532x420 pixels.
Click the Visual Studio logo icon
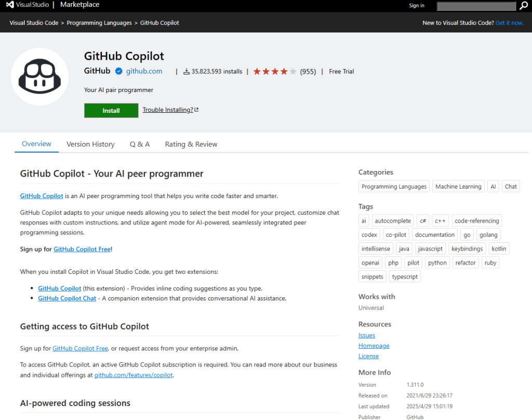(x=10, y=5)
